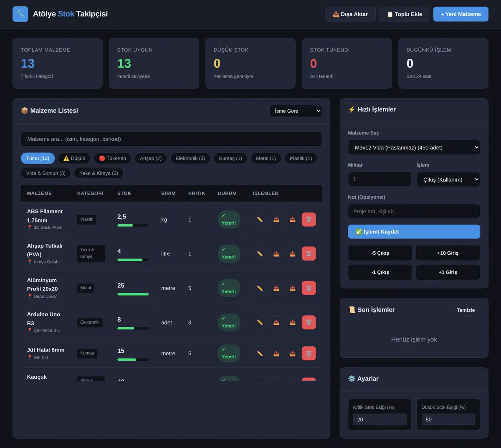501x448 pixels.
Task: Choose the Vida & Somun (3) filter
Action: click(x=46, y=173)
